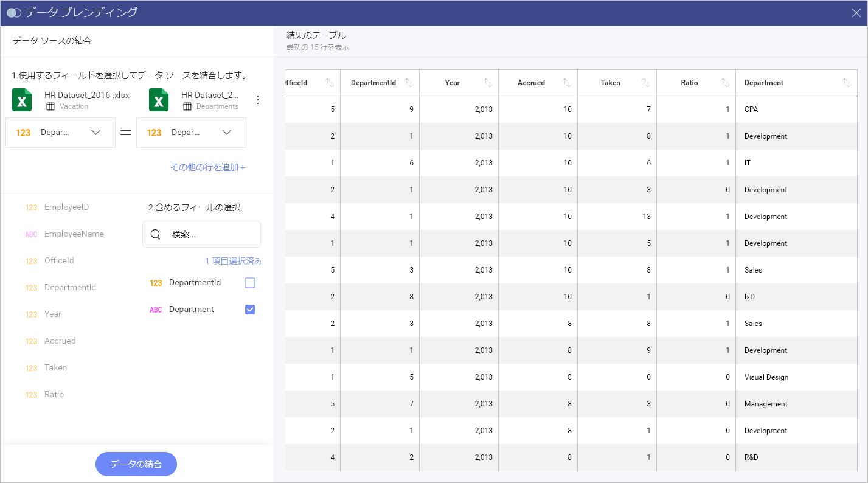Select DepartmentId in the left field list

(71, 288)
